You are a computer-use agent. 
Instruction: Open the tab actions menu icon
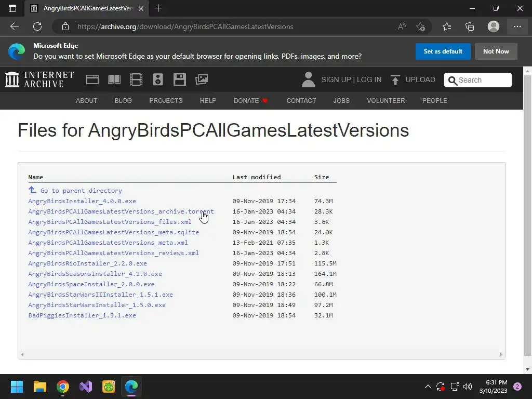click(12, 8)
